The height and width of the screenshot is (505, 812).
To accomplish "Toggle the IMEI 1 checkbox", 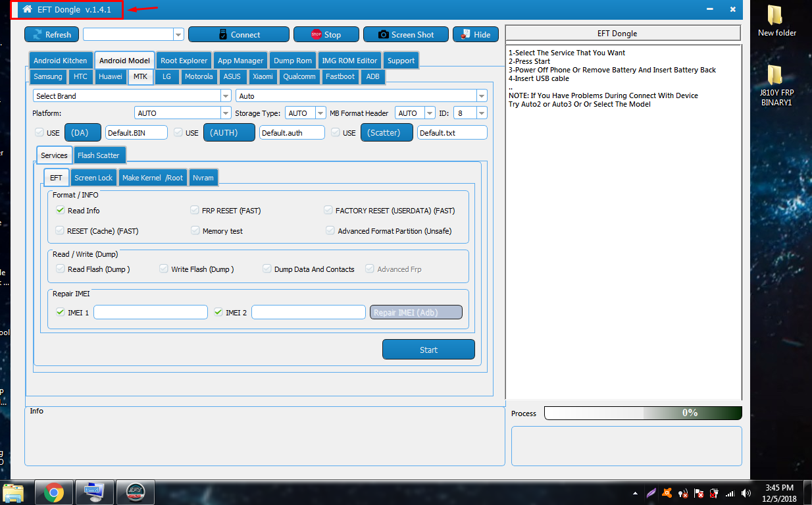I will coord(61,313).
